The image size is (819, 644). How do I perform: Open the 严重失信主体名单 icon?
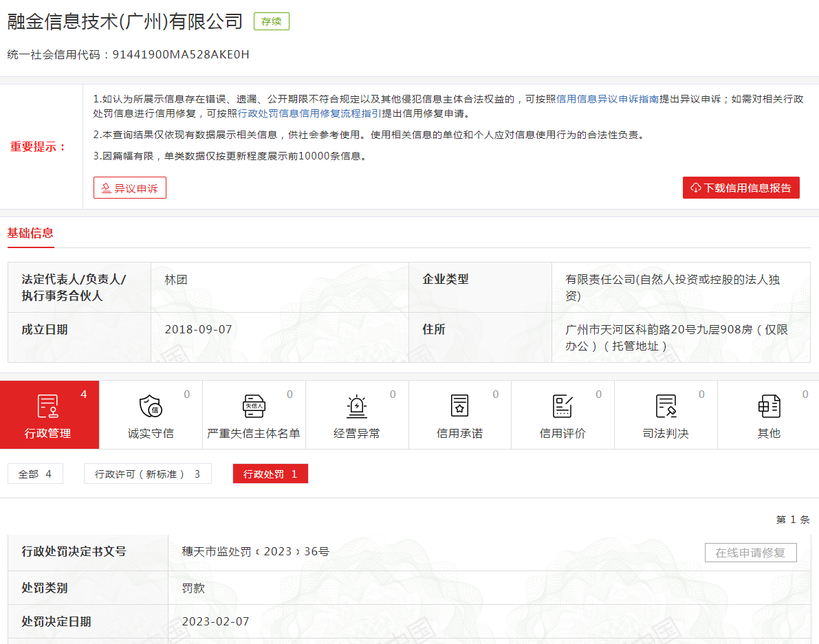[254, 407]
